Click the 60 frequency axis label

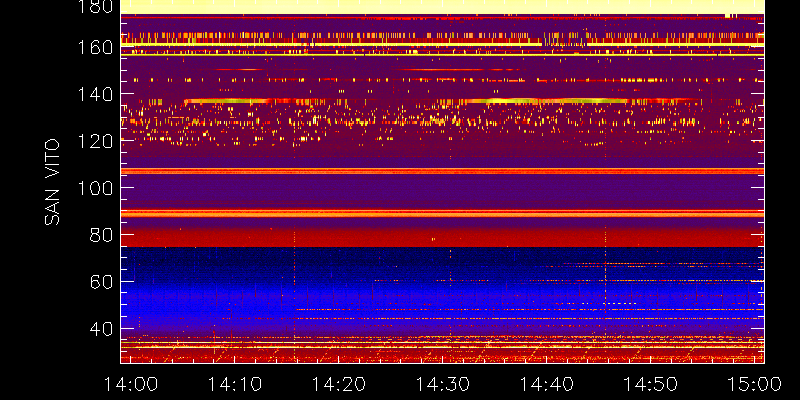(101, 282)
